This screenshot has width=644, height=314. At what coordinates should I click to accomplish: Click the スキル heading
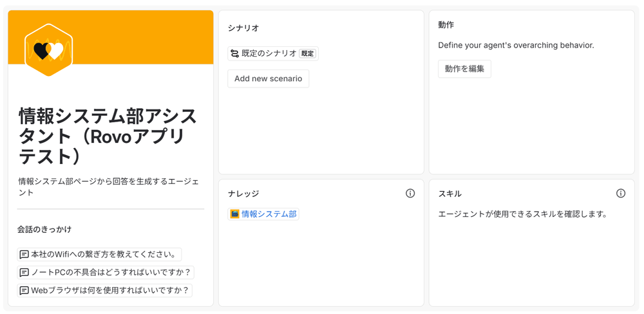pos(450,194)
